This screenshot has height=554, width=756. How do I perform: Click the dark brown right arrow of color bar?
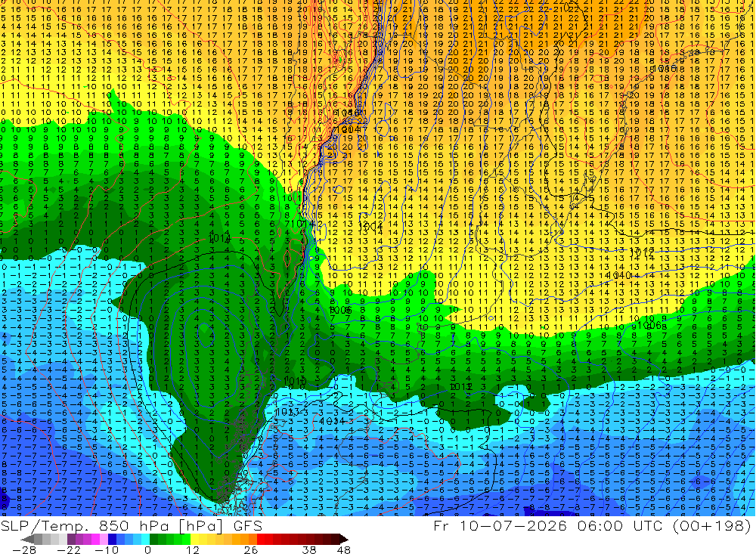[343, 540]
